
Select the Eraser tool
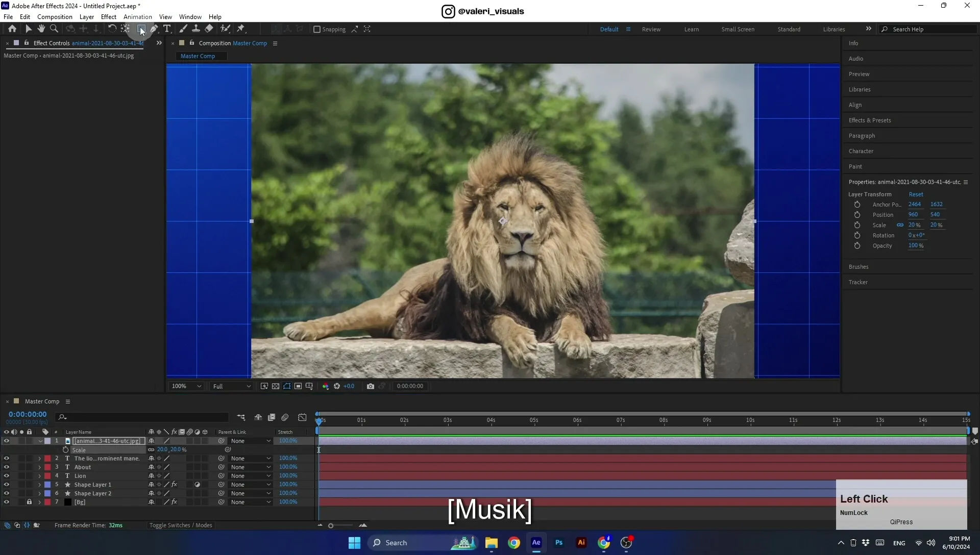pyautogui.click(x=209, y=29)
